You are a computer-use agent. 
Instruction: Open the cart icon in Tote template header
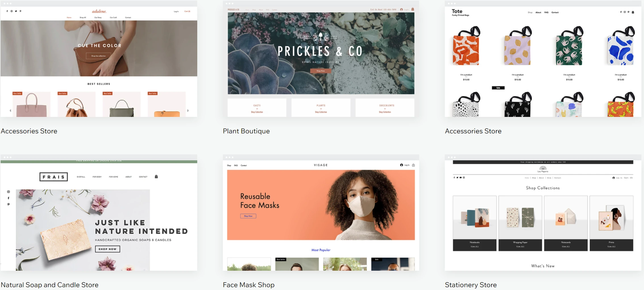tap(633, 12)
